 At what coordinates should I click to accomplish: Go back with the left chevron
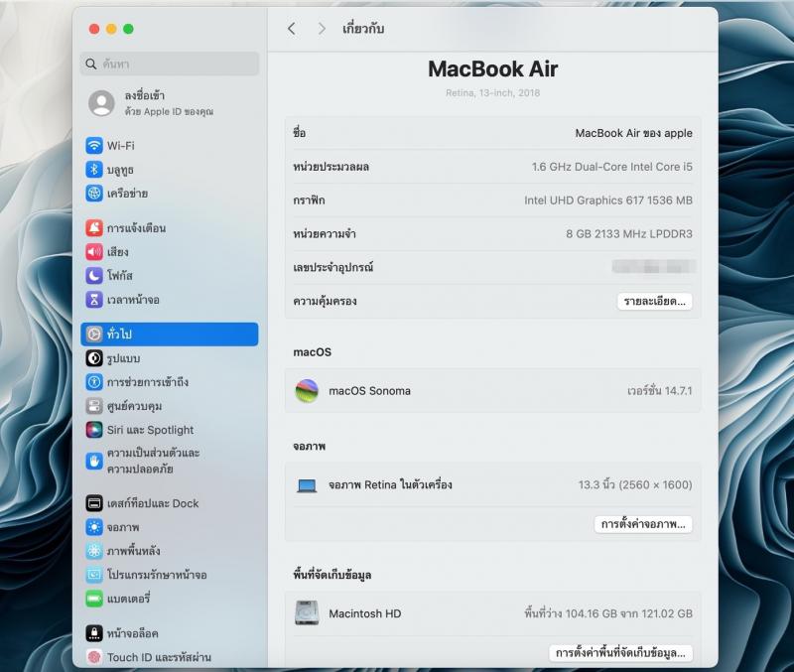pyautogui.click(x=292, y=29)
